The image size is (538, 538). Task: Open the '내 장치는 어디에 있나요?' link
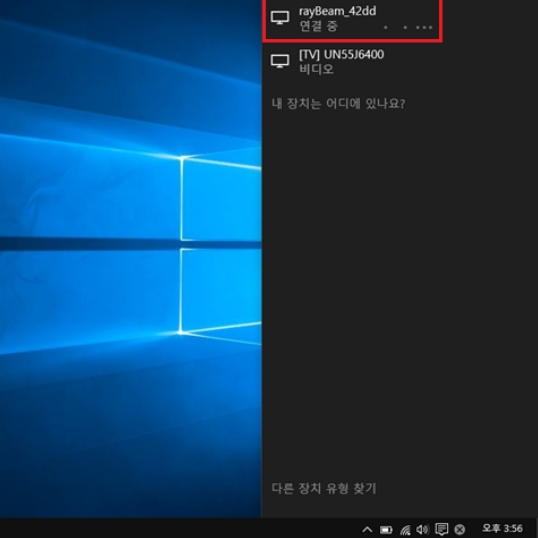tap(338, 104)
